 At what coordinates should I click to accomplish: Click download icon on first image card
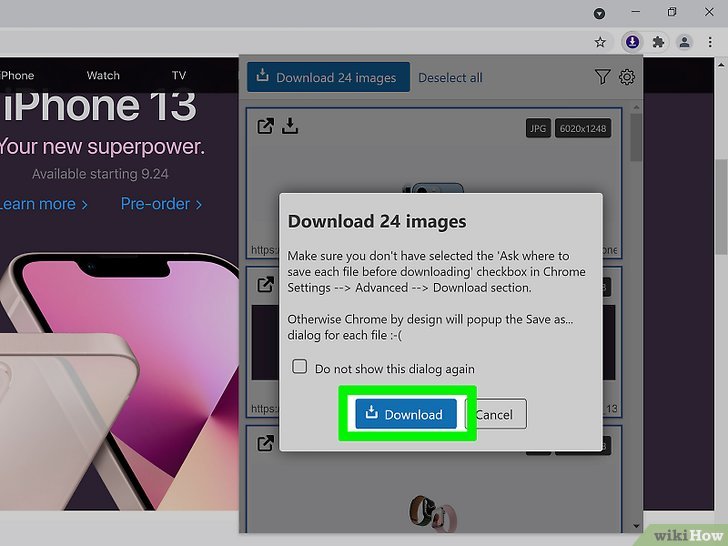(290, 126)
